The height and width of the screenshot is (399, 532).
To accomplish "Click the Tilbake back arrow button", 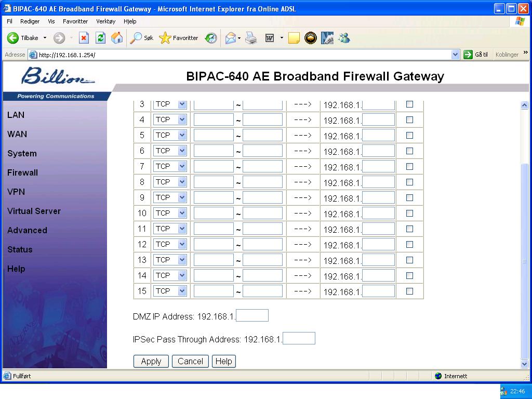I will click(13, 38).
